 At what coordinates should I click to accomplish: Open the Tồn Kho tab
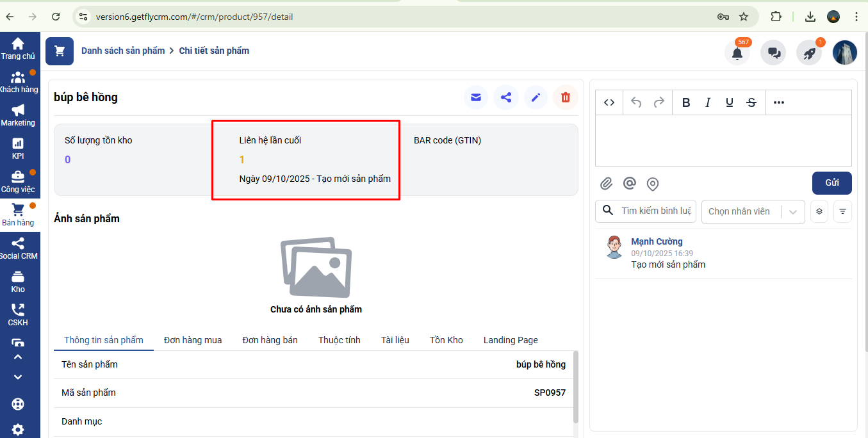(x=446, y=340)
